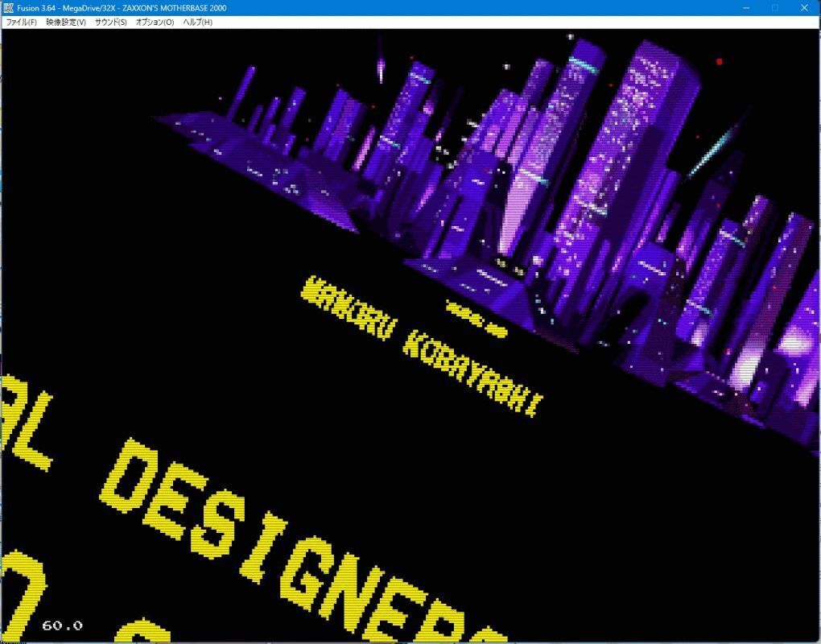Click the 60.0 FPS counter
This screenshot has height=644, width=821.
62,625
